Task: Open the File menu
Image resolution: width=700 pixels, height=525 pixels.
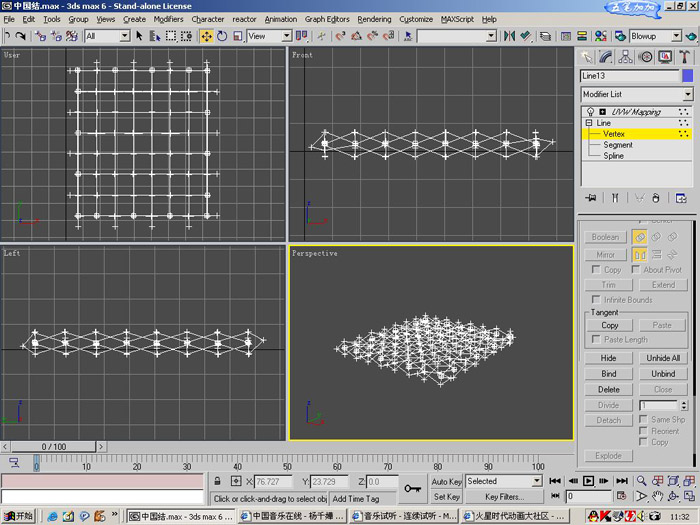Action: [x=9, y=19]
